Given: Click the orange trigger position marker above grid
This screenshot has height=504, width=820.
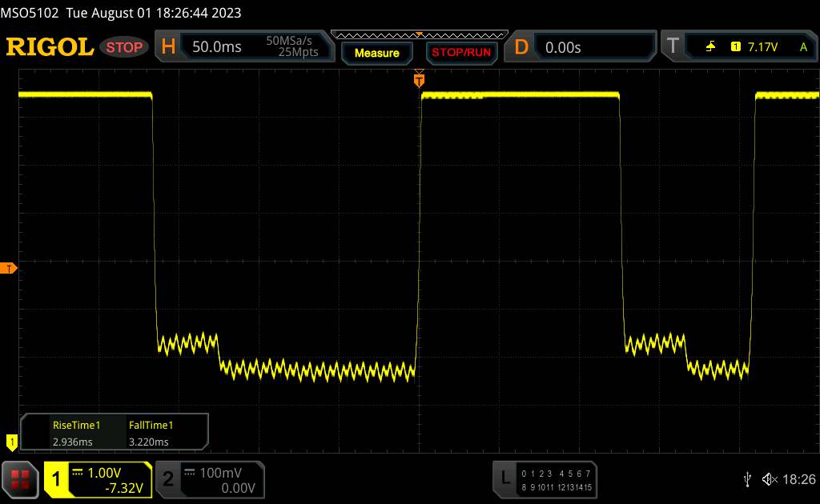Looking at the screenshot, I should [x=419, y=79].
